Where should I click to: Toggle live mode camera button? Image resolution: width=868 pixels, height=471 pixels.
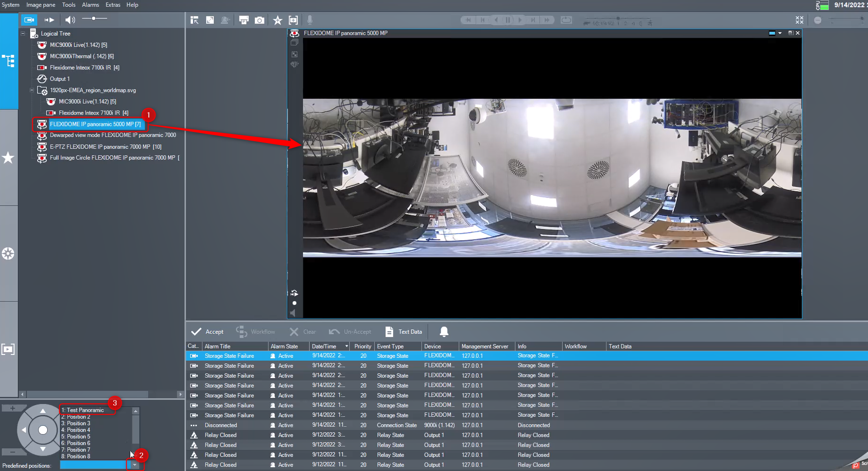29,20
